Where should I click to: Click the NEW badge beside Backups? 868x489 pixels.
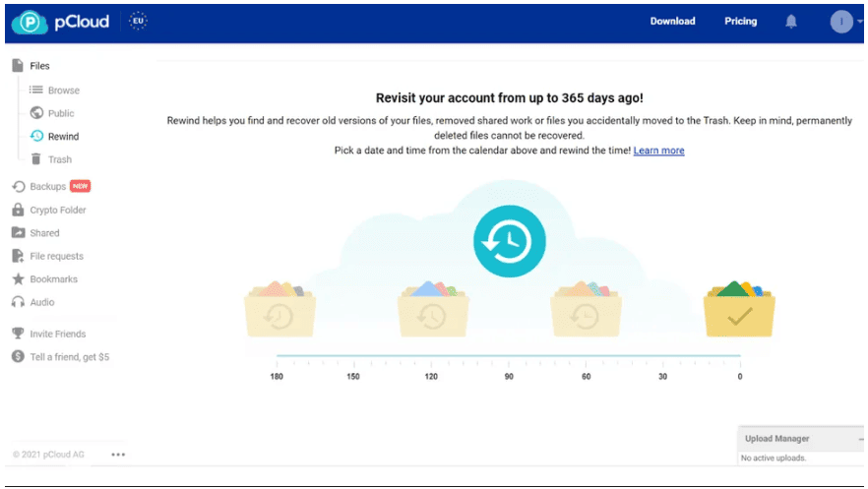[x=81, y=186]
